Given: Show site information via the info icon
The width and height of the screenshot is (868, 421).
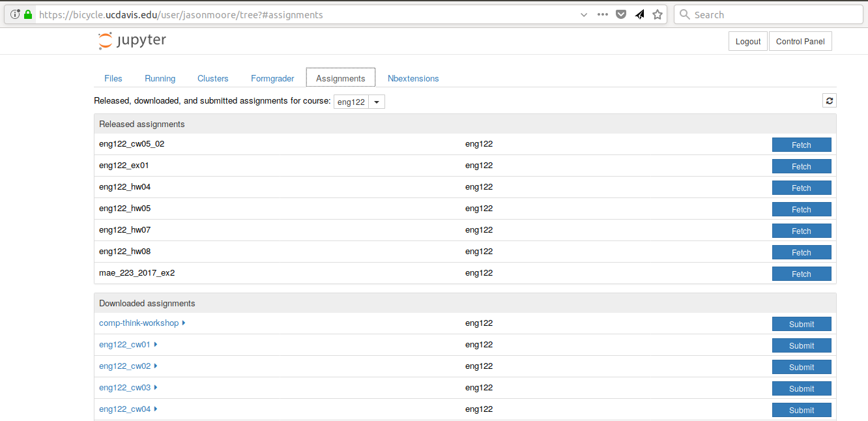Looking at the screenshot, I should 15,14.
